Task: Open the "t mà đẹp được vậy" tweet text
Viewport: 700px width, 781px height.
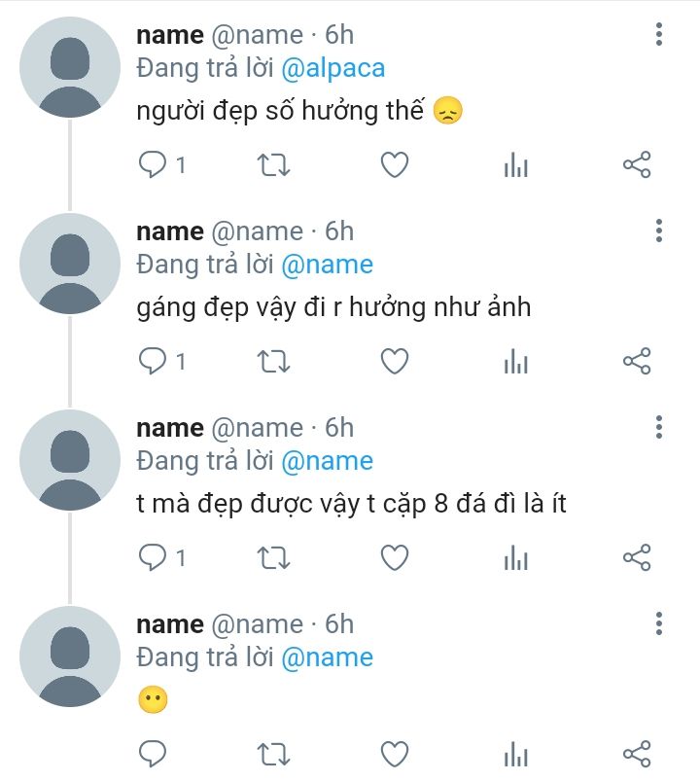Action: coord(350,505)
